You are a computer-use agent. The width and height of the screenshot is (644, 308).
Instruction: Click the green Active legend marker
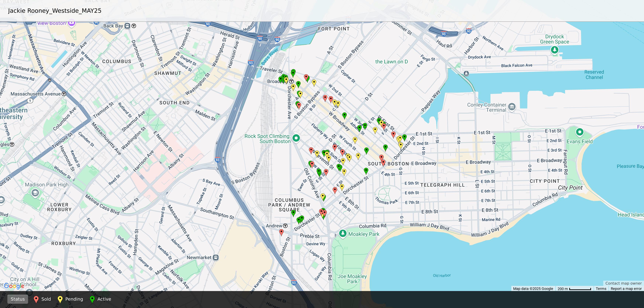point(92,299)
